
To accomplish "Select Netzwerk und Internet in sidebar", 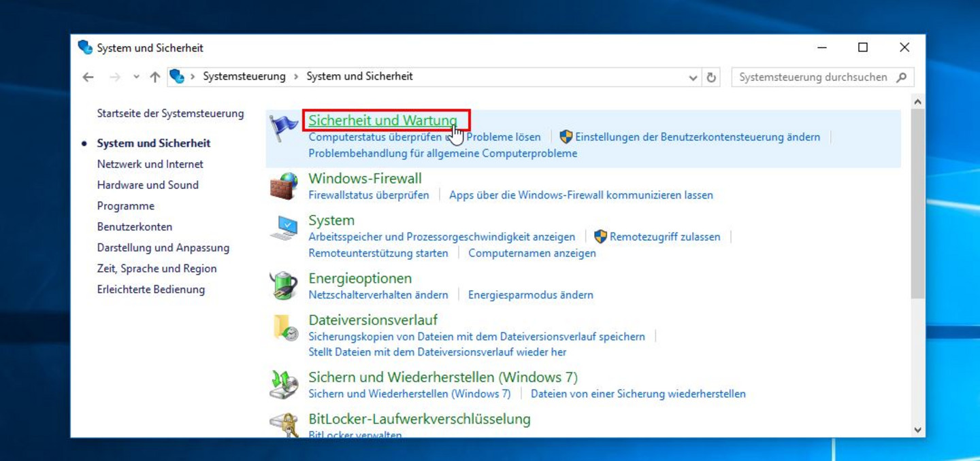I will coord(150,164).
